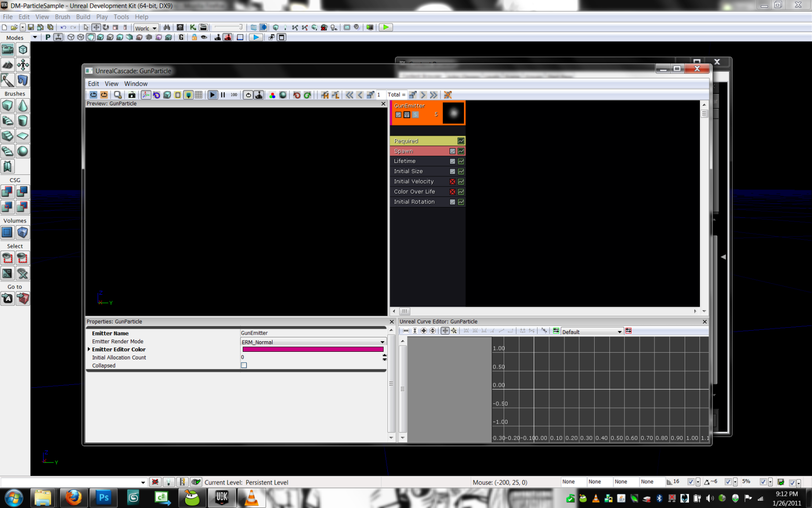
Task: Open curve graph icon for Lifetime module
Action: tap(461, 161)
